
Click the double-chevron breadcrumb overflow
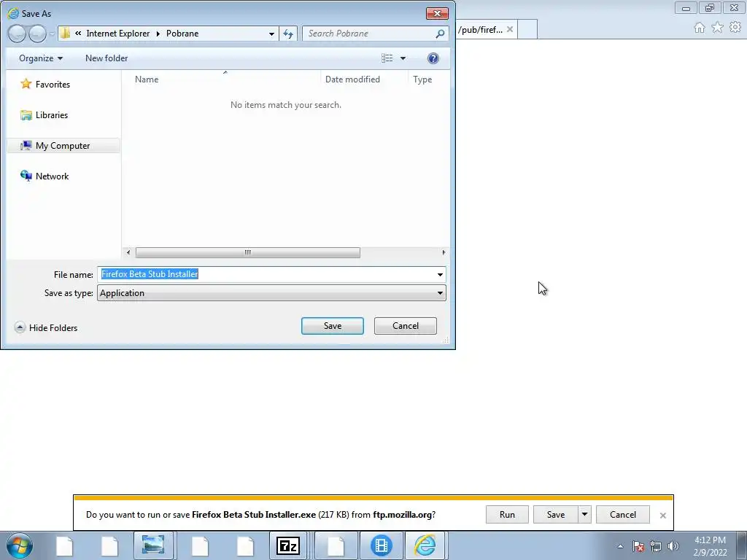click(78, 34)
